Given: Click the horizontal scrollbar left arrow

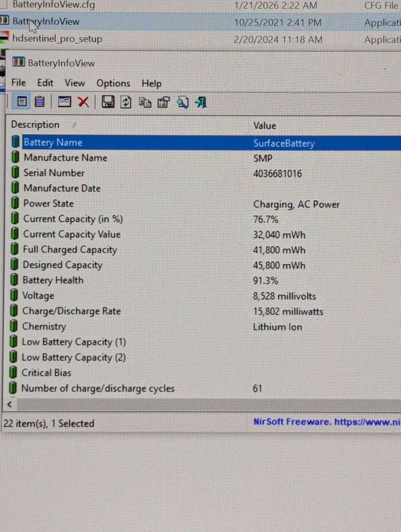Looking at the screenshot, I should [9, 404].
